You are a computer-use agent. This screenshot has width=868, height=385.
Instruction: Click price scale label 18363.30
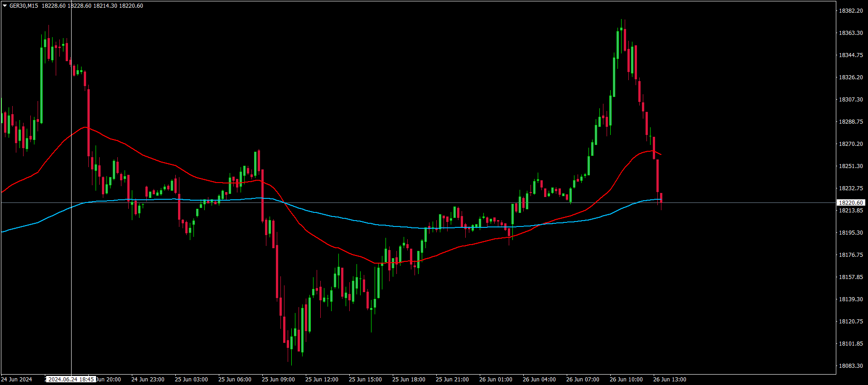[x=851, y=33]
